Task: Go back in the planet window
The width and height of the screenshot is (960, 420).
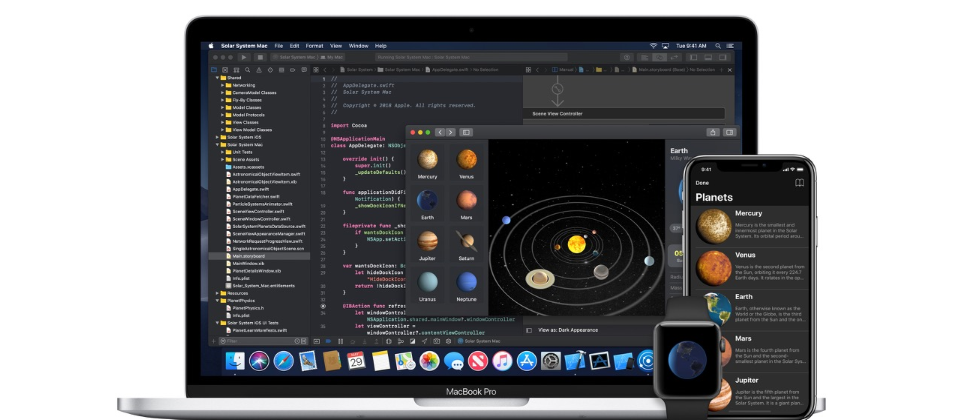Action: pyautogui.click(x=440, y=132)
